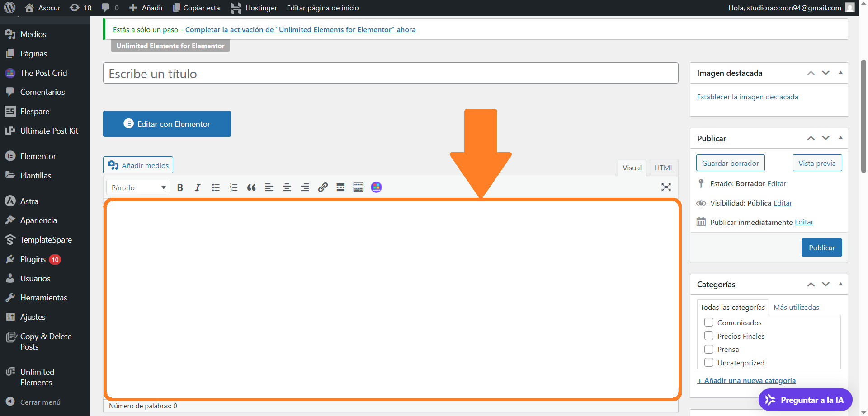
Task: Switch to the HTML editor tab
Action: pyautogui.click(x=664, y=168)
